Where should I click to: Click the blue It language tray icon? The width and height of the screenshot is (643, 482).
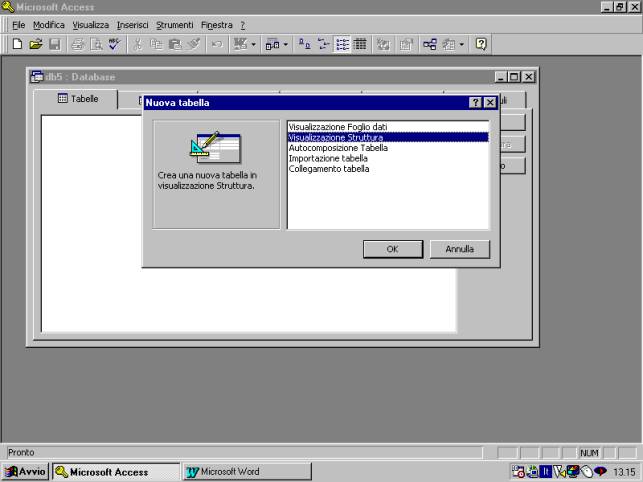tap(545, 472)
